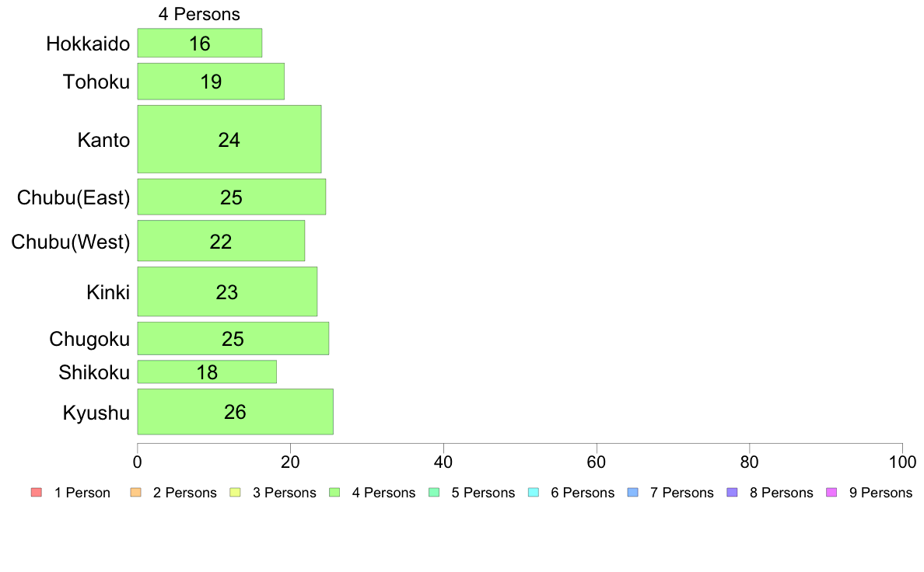Click the 1 Person legend swatch
Screen dimensions: 924x572
(37, 493)
